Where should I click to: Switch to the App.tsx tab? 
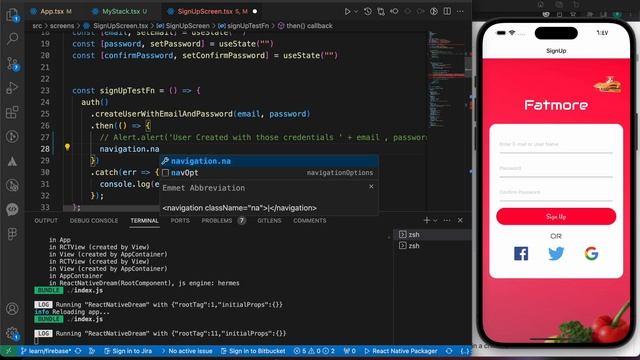point(52,11)
